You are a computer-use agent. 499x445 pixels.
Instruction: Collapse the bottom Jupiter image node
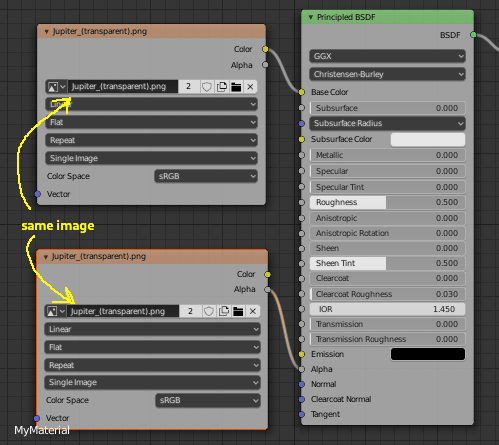point(46,257)
